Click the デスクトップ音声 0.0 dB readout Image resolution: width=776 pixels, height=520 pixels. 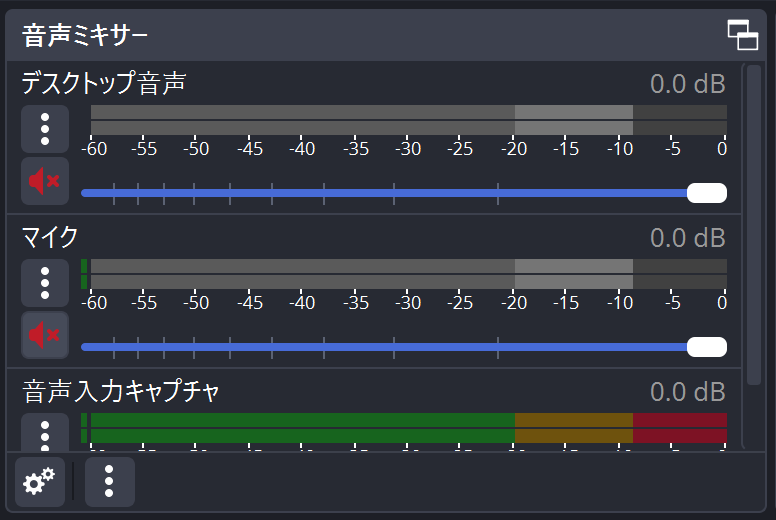687,84
